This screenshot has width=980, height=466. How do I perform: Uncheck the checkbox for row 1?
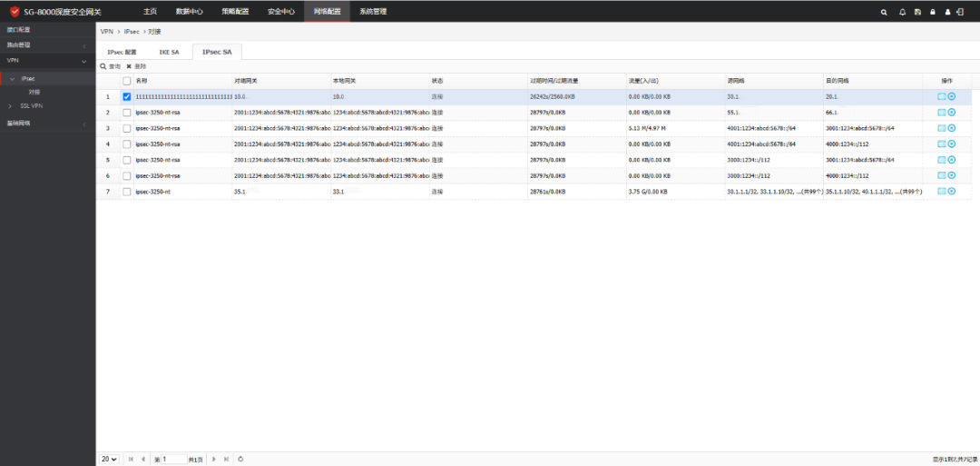pyautogui.click(x=127, y=96)
